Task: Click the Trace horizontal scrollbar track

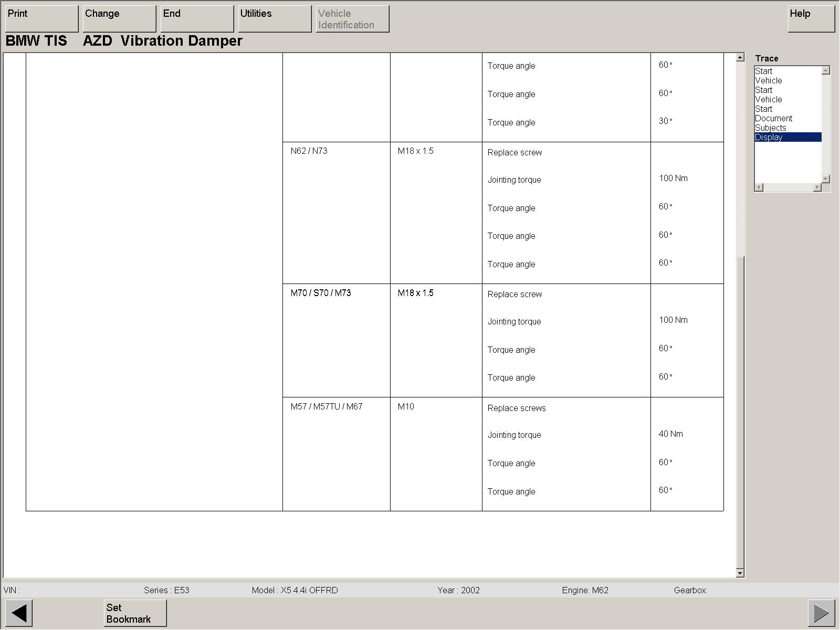Action: [x=787, y=187]
